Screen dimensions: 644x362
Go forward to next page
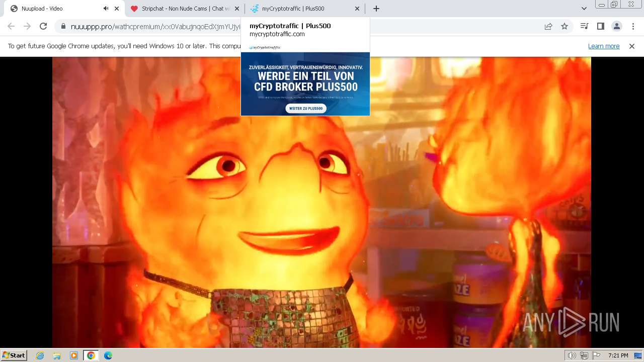pos(27,26)
